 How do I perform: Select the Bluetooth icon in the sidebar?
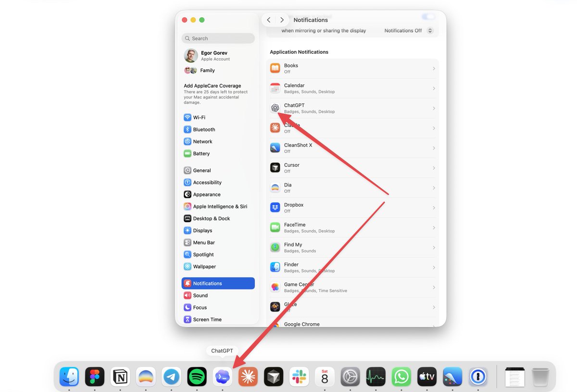click(188, 129)
